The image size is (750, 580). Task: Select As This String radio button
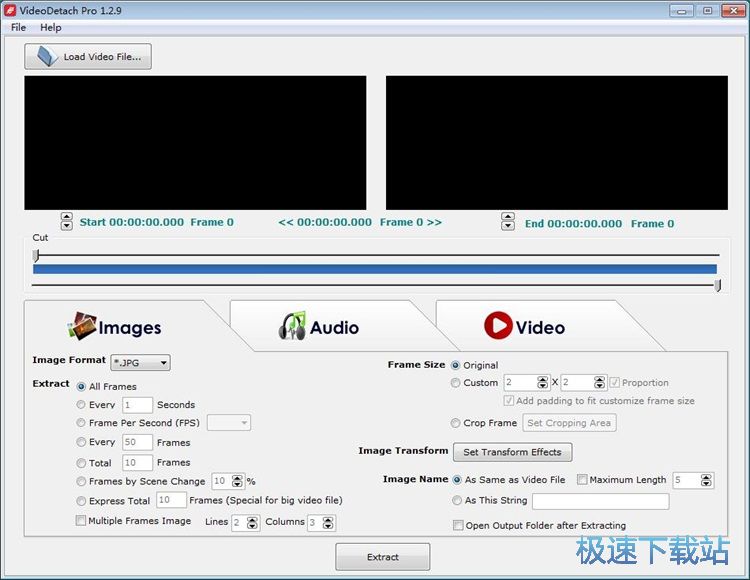pyautogui.click(x=457, y=500)
